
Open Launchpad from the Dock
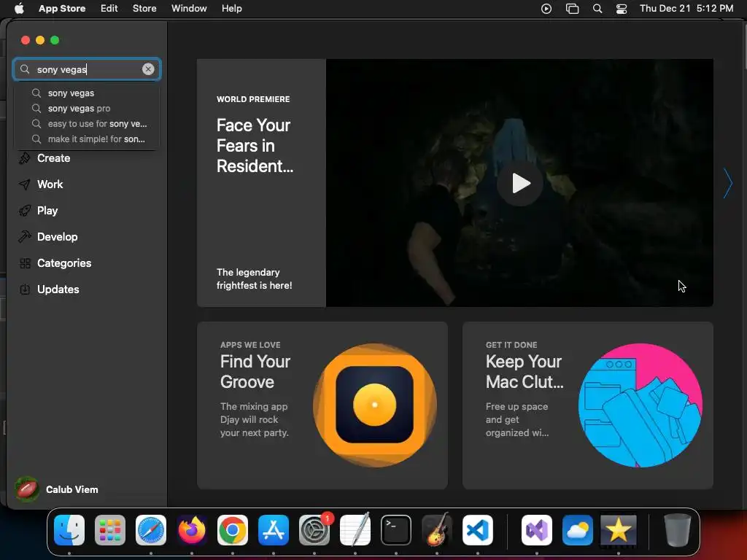110,530
